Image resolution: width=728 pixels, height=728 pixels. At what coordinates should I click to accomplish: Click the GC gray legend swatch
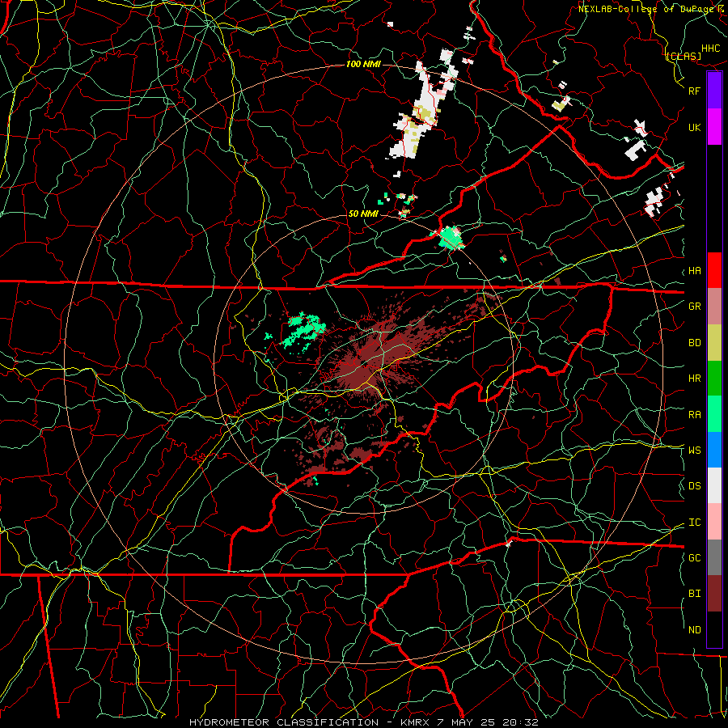click(x=714, y=557)
